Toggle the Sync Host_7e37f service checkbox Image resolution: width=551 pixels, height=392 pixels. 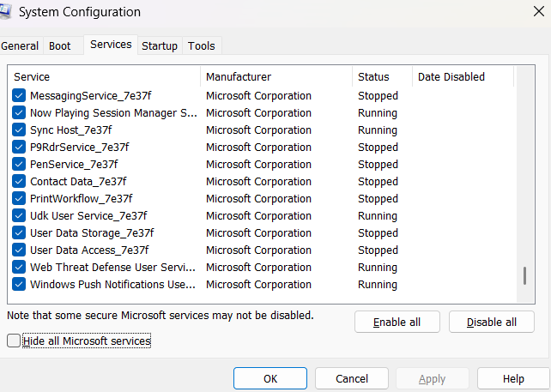19,130
